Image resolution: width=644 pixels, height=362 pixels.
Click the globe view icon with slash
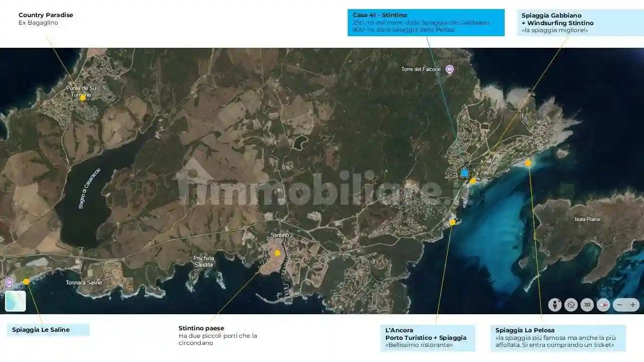571,305
